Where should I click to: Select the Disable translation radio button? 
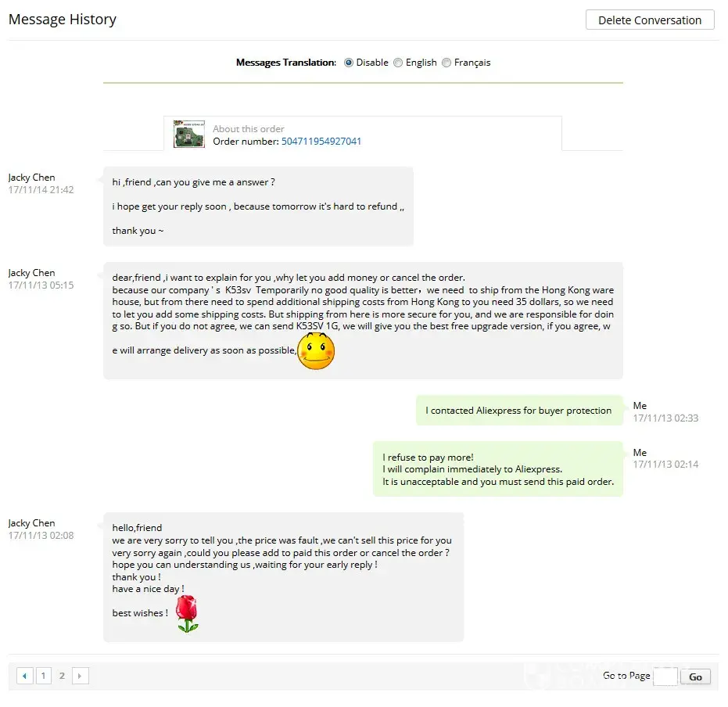349,63
